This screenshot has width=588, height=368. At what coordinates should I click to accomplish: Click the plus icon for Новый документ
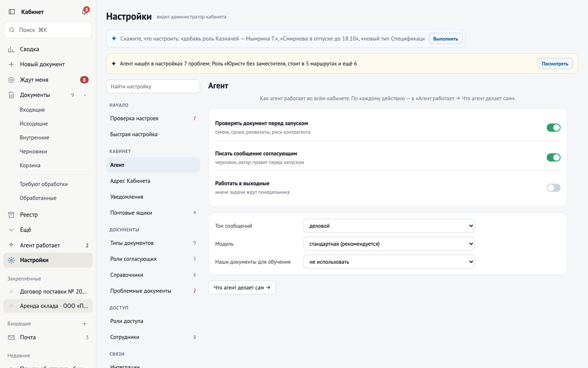(11, 64)
